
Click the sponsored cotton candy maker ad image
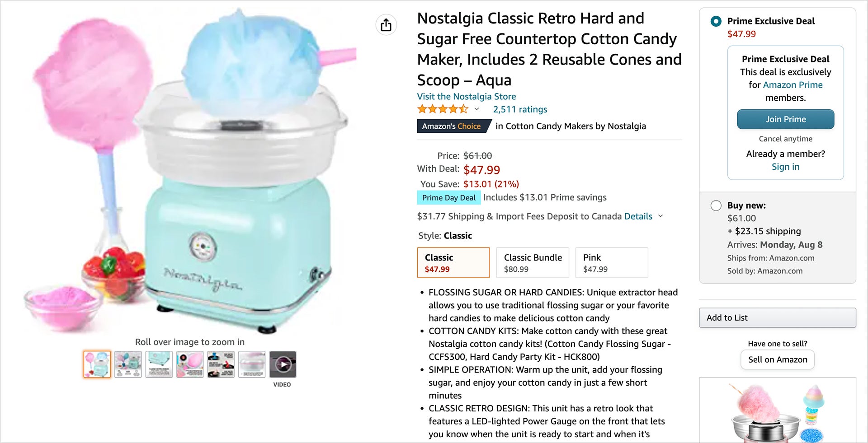[777, 411]
